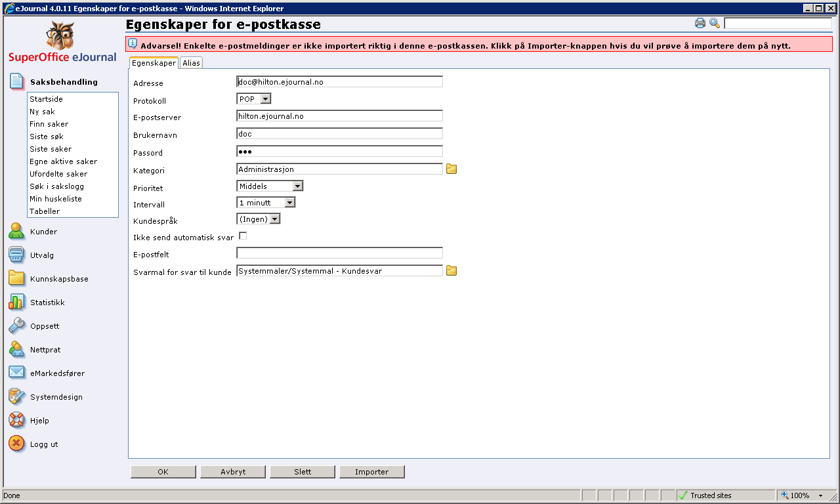Focus the search box at top right
The height and width of the screenshot is (504, 840).
[778, 24]
